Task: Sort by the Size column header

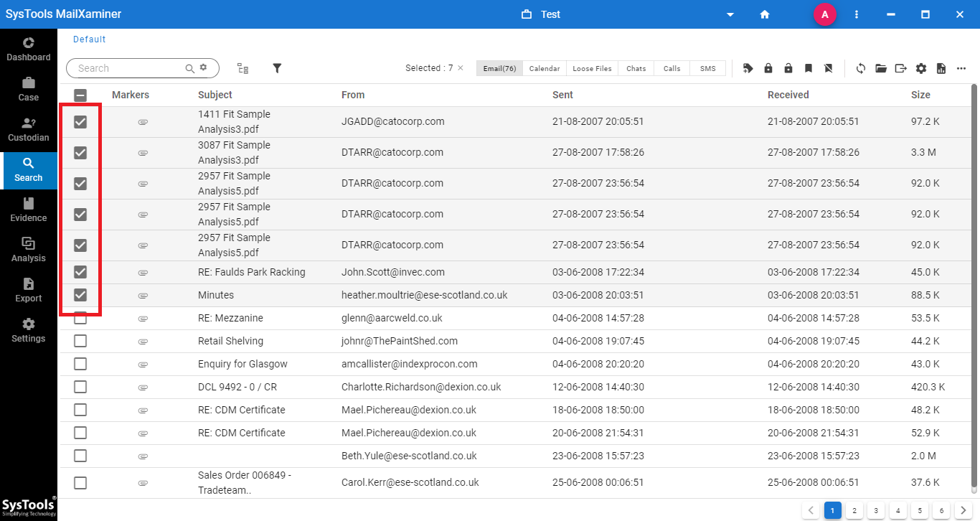Action: (920, 95)
